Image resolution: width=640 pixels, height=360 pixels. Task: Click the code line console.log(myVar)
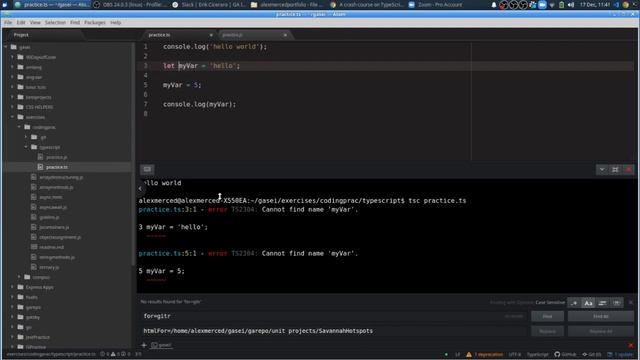pos(200,104)
